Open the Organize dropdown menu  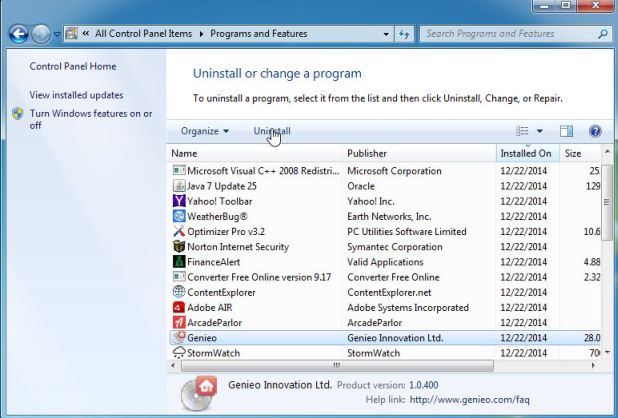pos(205,131)
